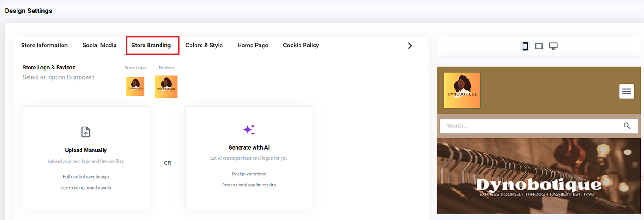Click the purple AI sparkles icon
644x220 pixels.
[249, 130]
